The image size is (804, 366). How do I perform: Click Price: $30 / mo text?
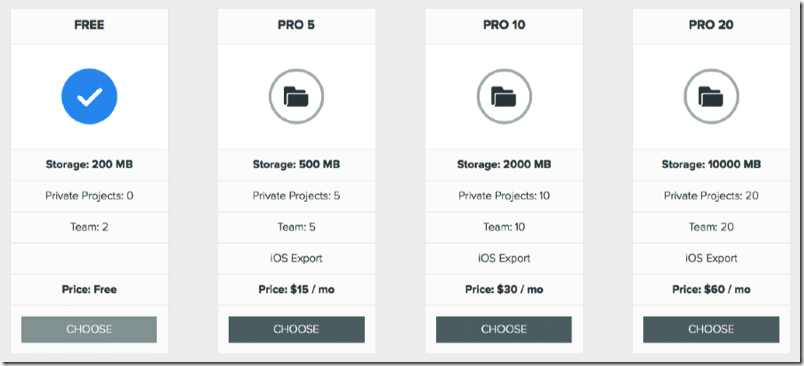pyautogui.click(x=504, y=290)
